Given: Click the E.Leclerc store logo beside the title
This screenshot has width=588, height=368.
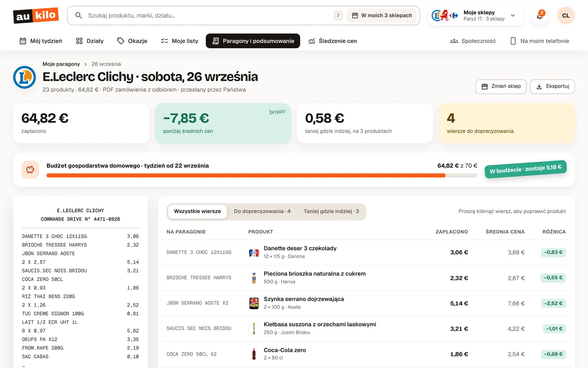Looking at the screenshot, I should click(25, 77).
